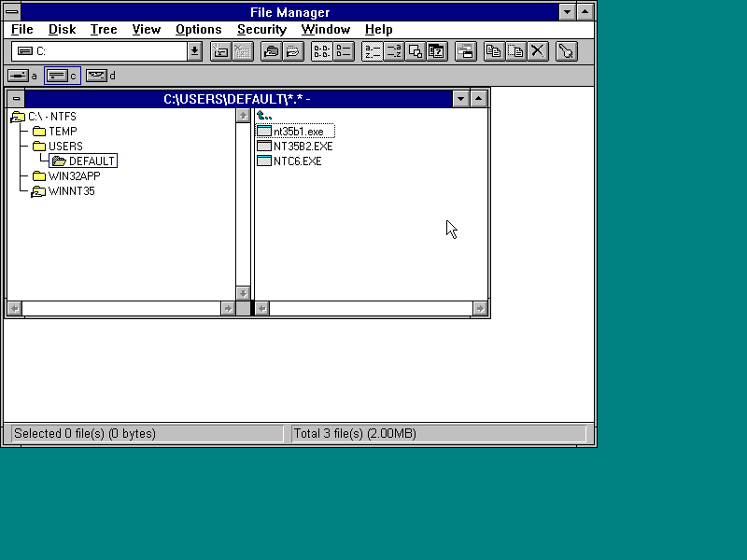The height and width of the screenshot is (560, 747).
Task: Click the Delete (X) toolbar icon
Action: [538, 51]
